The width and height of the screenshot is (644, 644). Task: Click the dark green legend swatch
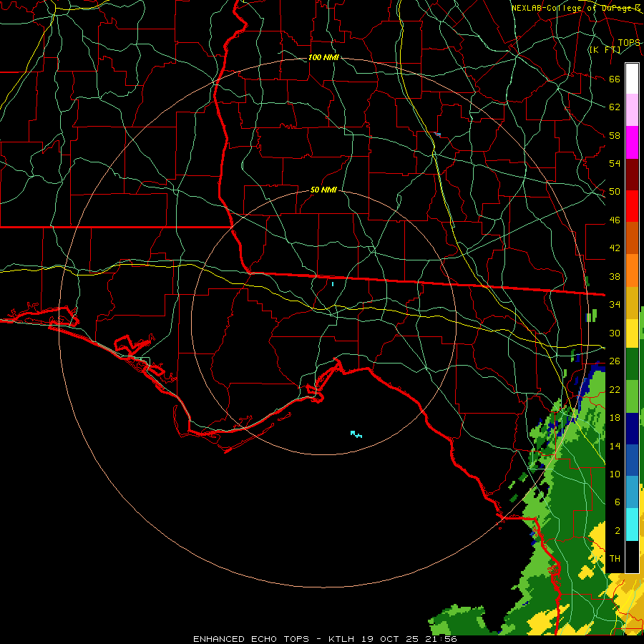(632, 364)
